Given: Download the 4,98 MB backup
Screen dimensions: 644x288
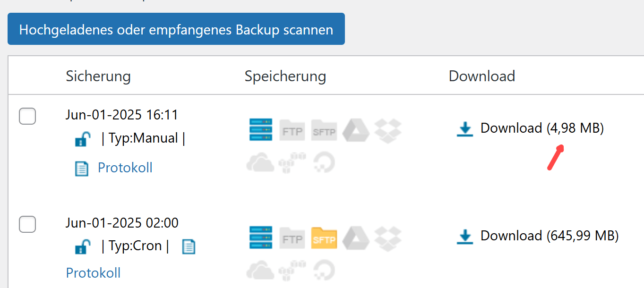Looking at the screenshot, I should 541,128.
